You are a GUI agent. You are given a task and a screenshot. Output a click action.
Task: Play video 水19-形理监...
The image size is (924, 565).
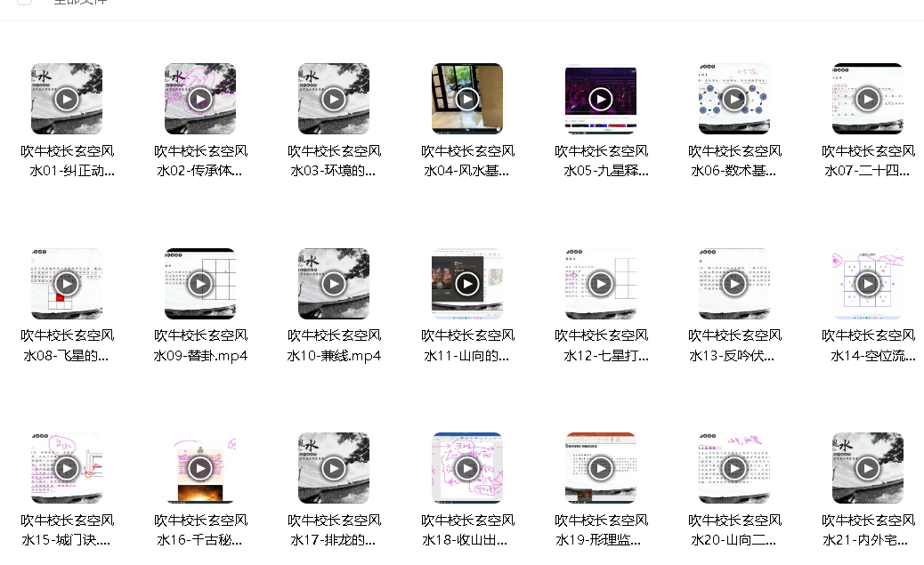tap(601, 468)
